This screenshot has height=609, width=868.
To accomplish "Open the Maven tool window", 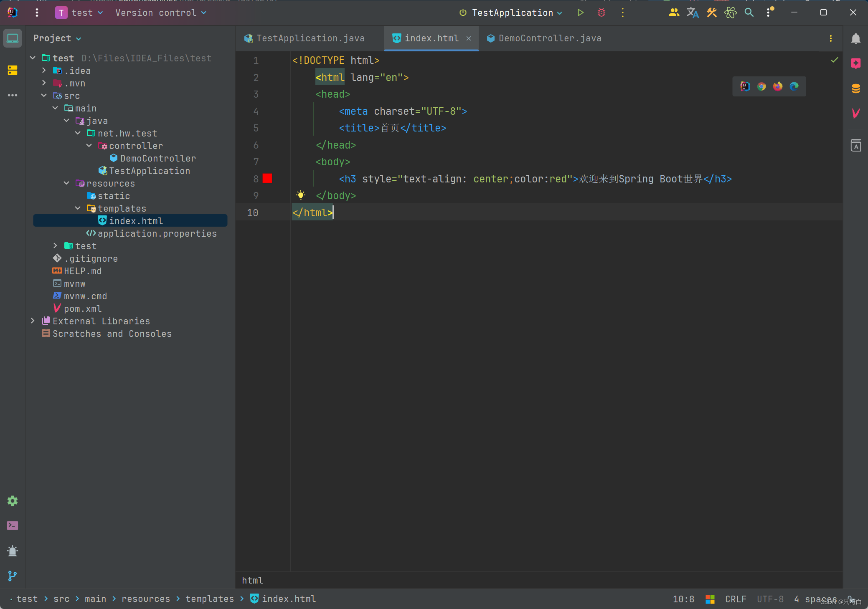I will pyautogui.click(x=855, y=113).
